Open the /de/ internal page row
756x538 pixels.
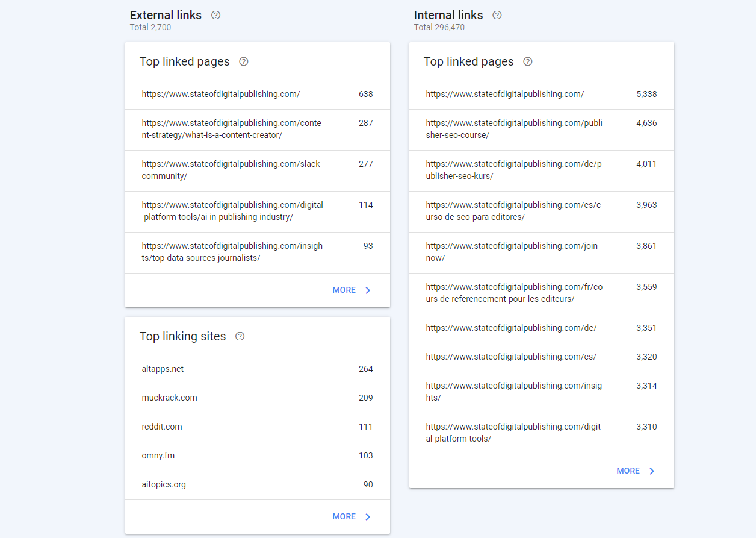[542, 328]
